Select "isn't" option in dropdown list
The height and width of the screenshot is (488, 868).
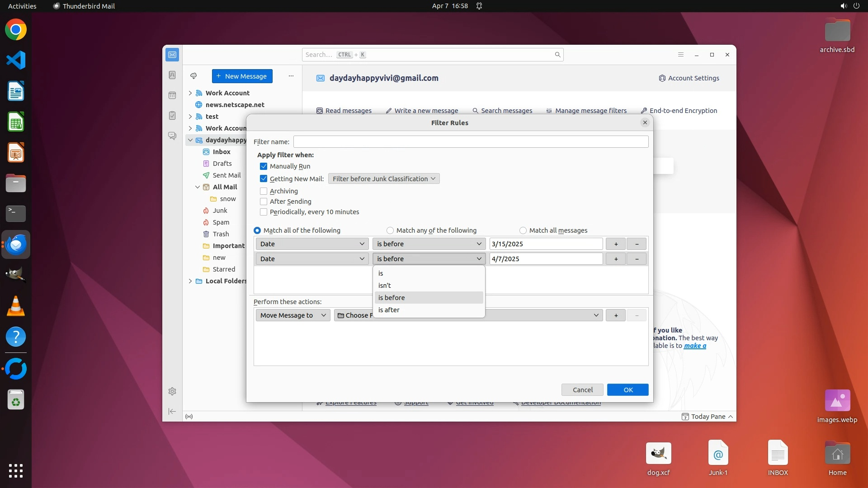(384, 286)
